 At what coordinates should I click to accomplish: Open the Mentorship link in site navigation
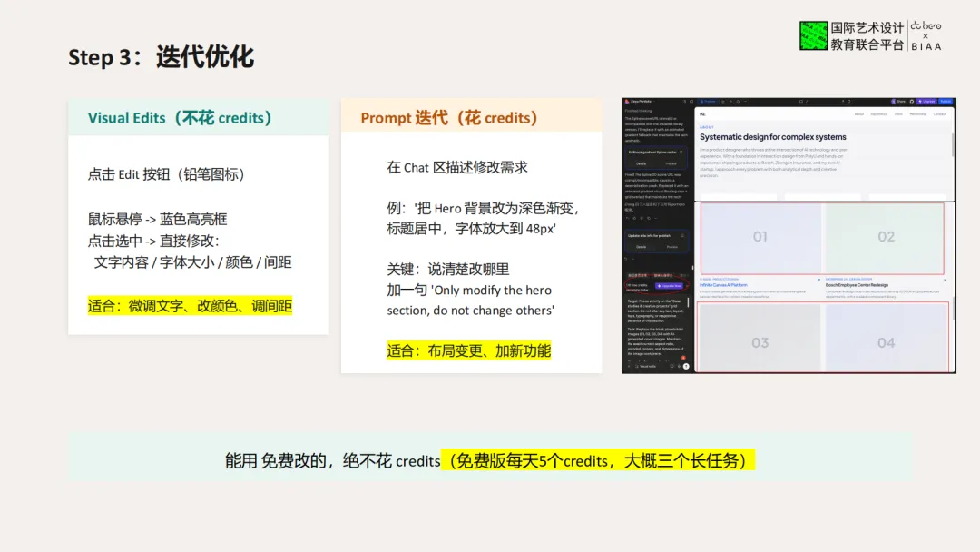tap(918, 113)
